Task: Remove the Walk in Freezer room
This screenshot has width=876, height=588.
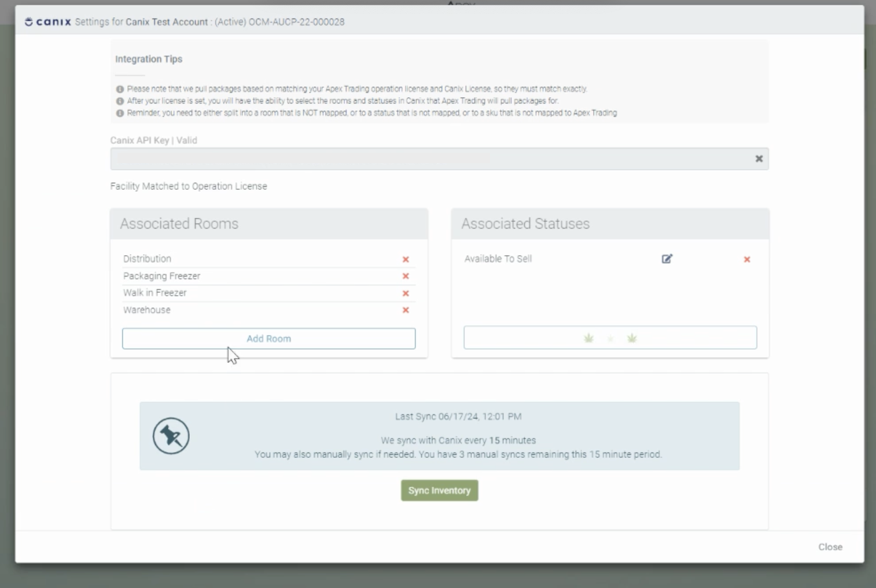Action: click(x=406, y=293)
